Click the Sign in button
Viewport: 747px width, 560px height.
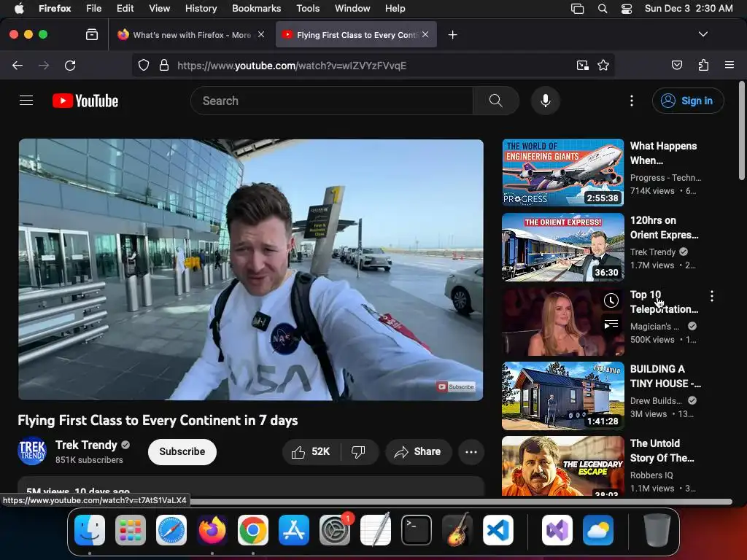pyautogui.click(x=688, y=101)
